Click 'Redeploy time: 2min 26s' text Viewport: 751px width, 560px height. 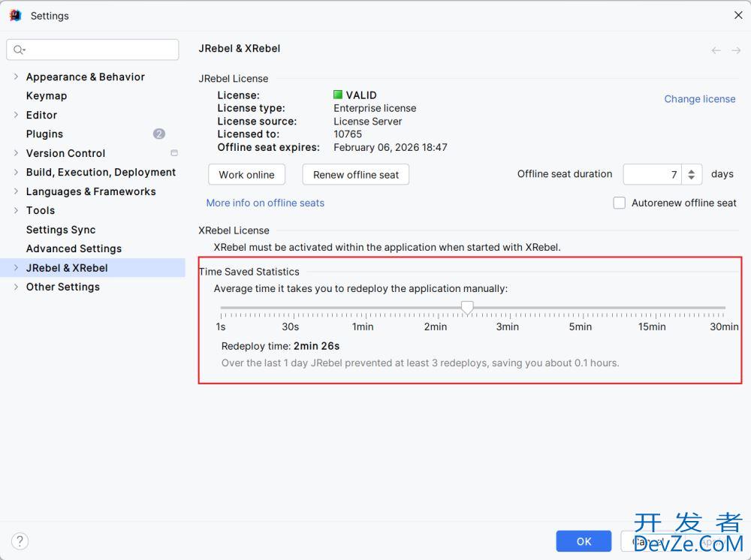(280, 346)
